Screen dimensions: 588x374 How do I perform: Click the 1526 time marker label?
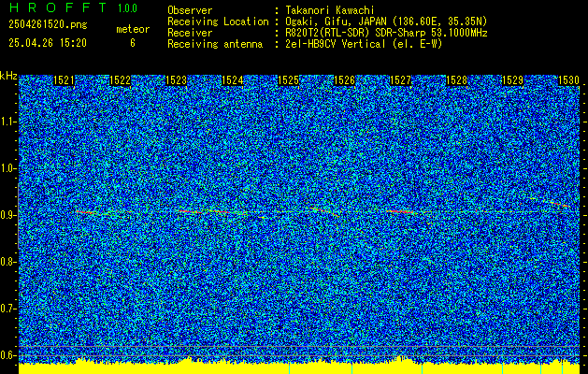[344, 80]
